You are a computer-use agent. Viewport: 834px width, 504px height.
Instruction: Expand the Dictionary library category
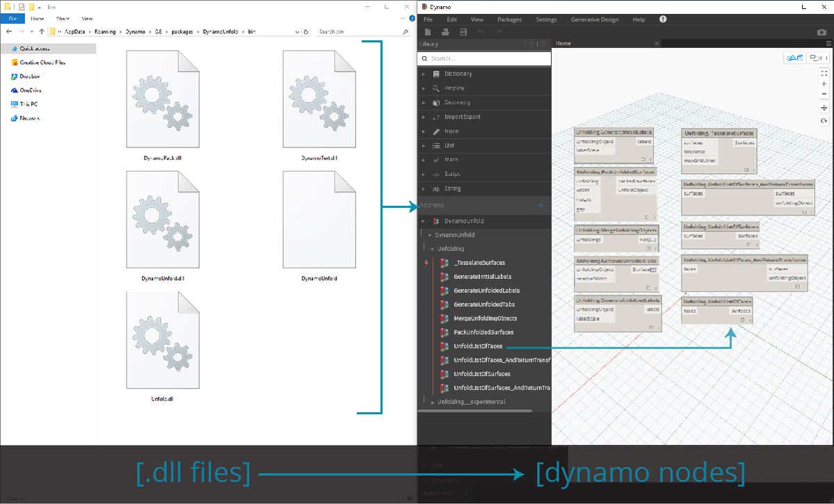tap(424, 74)
